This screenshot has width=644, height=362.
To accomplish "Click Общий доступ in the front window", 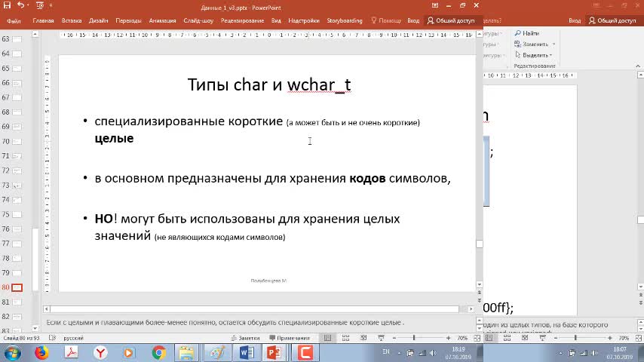I will pos(451,20).
